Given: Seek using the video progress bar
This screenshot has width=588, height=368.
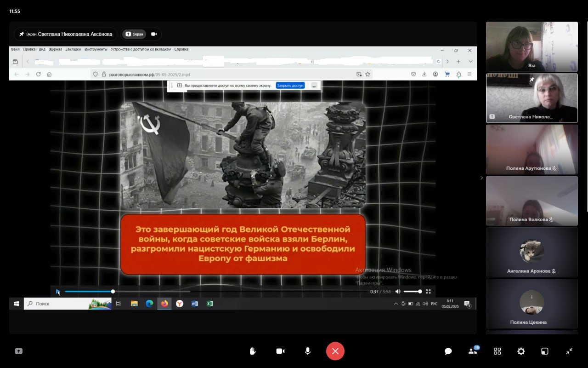Looking at the screenshot, I should (x=215, y=291).
